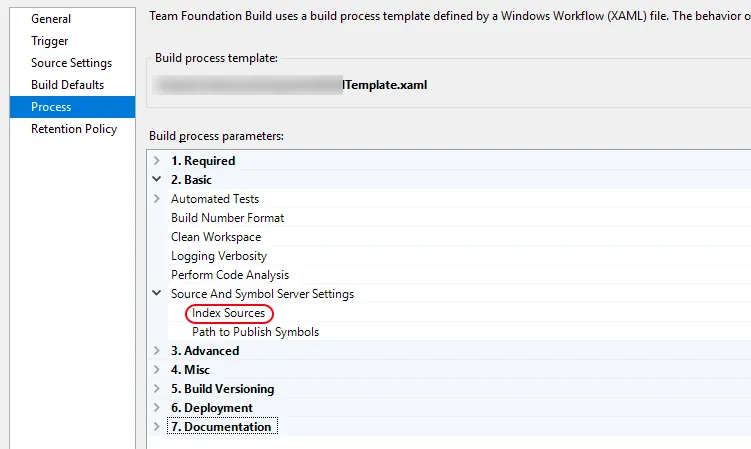This screenshot has width=751, height=449.
Task: Select the Logging Verbosity parameter
Action: click(x=219, y=256)
